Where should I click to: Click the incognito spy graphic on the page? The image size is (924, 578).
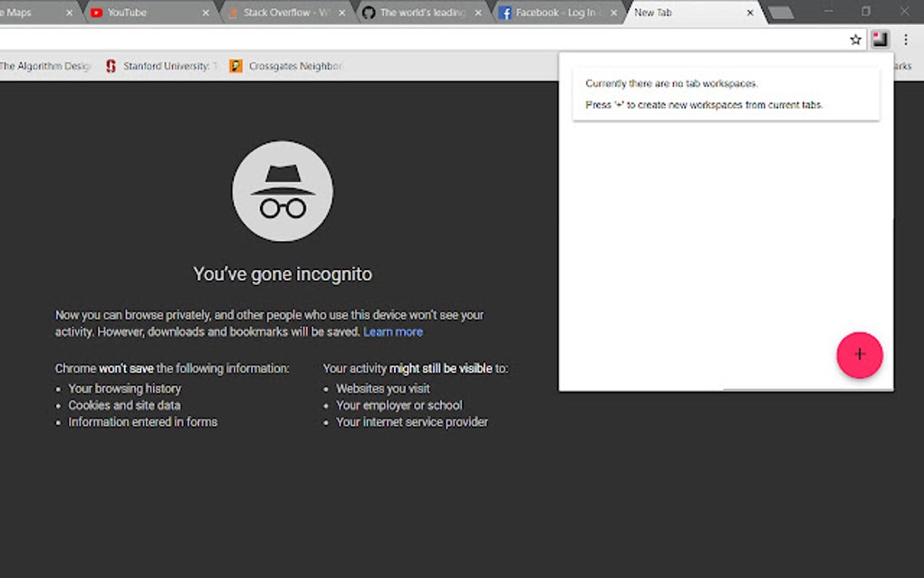point(282,190)
